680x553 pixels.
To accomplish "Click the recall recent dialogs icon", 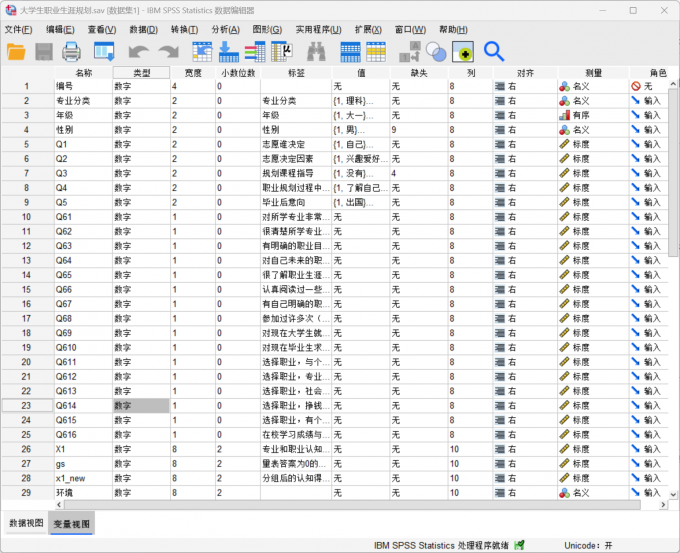I will tap(104, 51).
